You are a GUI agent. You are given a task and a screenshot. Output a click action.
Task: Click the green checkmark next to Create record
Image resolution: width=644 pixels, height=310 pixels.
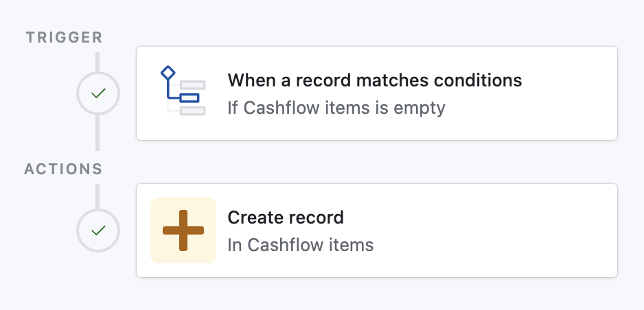[98, 230]
